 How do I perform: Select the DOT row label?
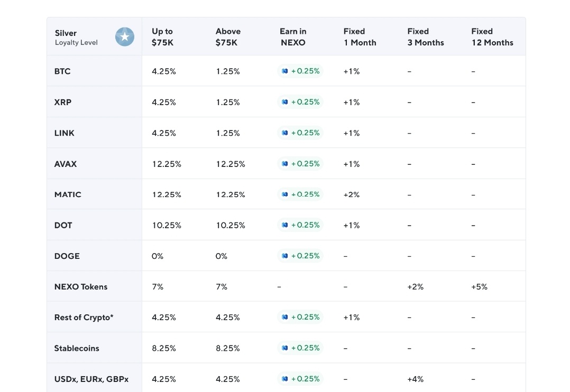click(63, 225)
